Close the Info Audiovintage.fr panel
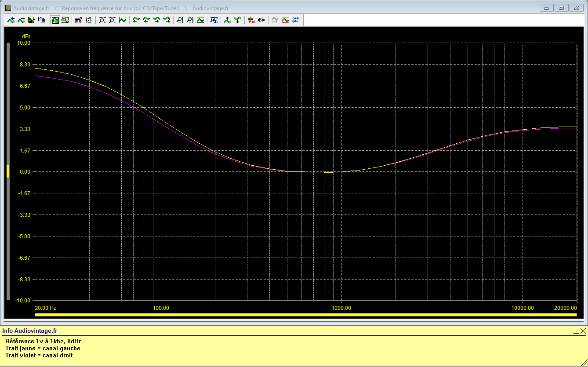588x367 pixels. [583, 331]
